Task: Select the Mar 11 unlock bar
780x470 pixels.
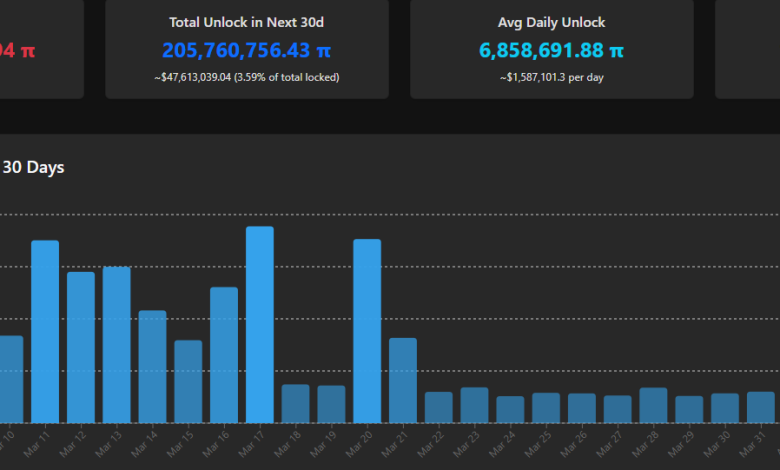Action: (45, 332)
